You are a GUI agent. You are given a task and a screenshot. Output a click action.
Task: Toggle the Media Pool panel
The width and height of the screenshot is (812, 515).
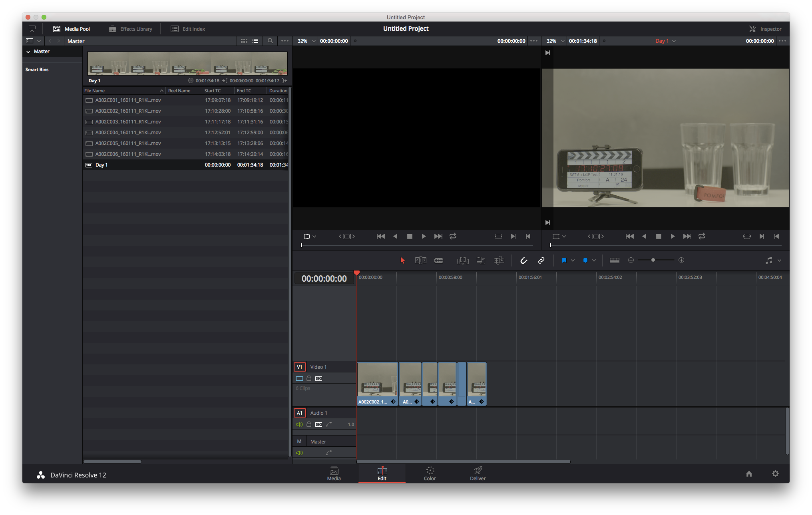point(72,29)
